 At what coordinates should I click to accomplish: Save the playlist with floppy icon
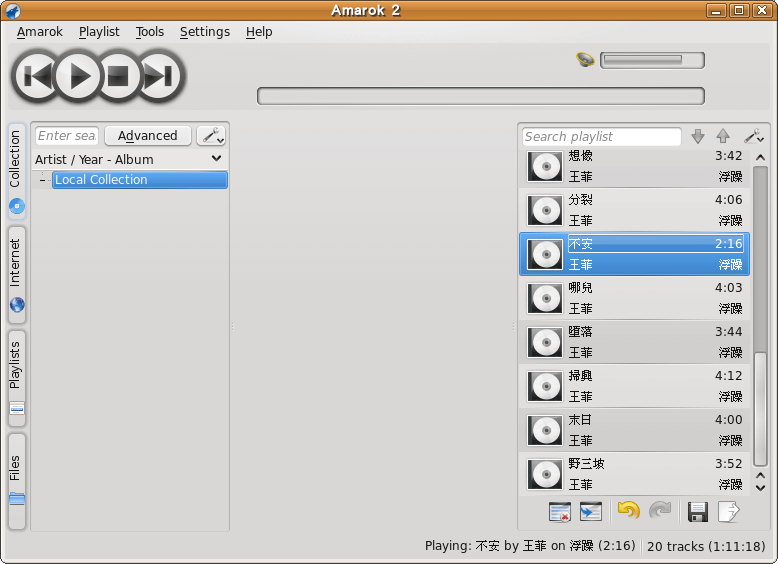pyautogui.click(x=698, y=512)
